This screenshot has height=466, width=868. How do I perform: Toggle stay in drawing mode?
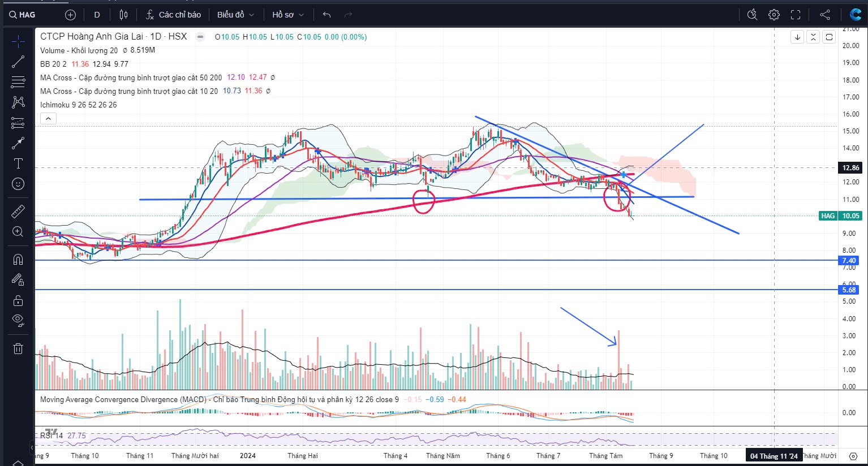18,279
